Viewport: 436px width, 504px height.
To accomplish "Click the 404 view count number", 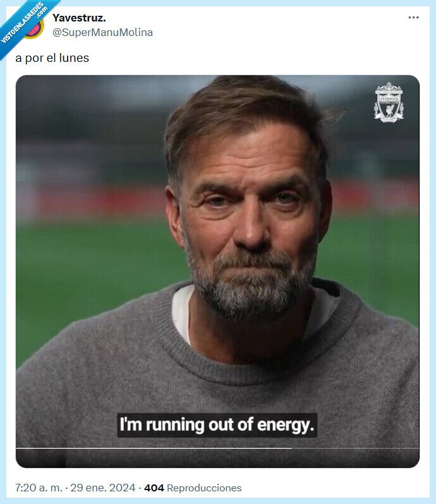I will (x=154, y=488).
